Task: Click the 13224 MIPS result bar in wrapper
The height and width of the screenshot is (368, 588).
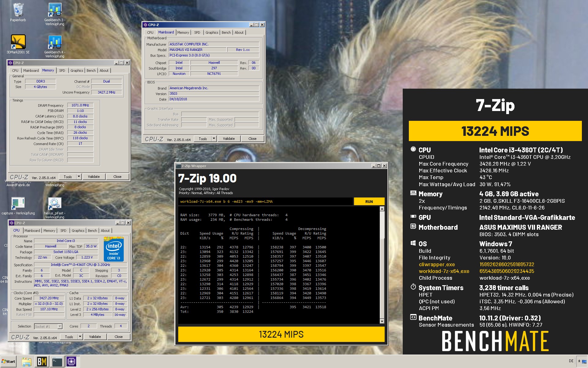Action: coord(281,334)
